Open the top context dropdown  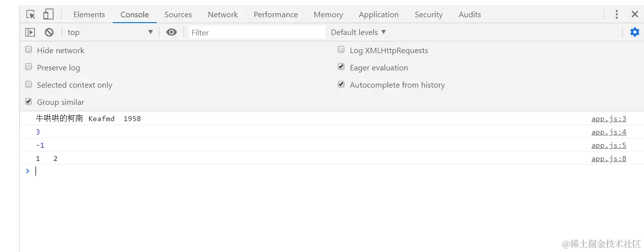coord(110,32)
